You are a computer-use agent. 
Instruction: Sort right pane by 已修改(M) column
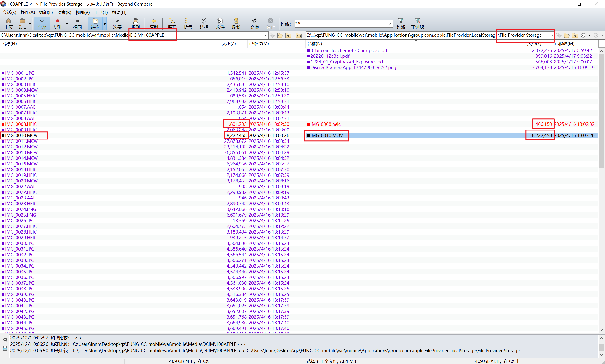pyautogui.click(x=564, y=44)
